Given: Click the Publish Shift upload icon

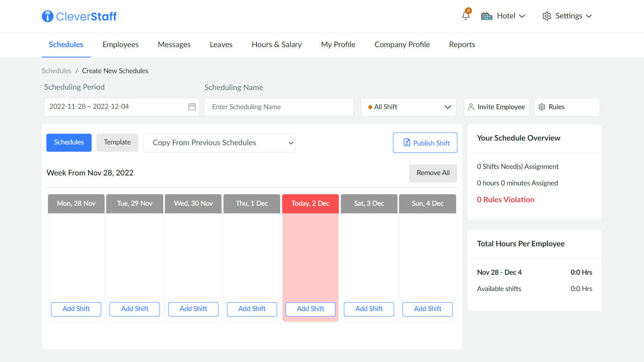Looking at the screenshot, I should click(x=407, y=143).
